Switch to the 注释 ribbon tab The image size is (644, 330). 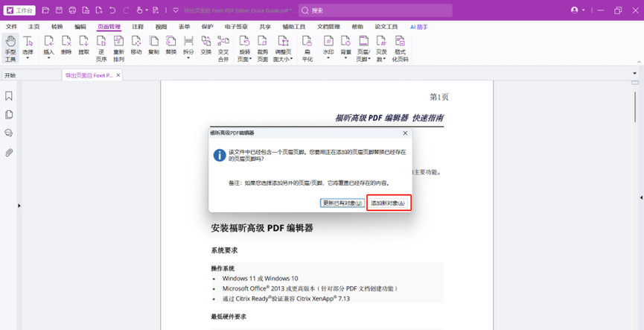click(x=138, y=27)
